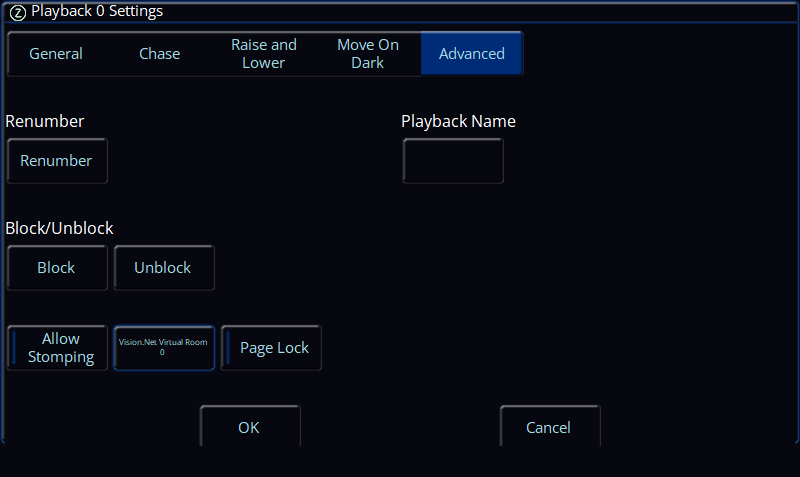Click the Z logo icon in title bar
Image resolution: width=800 pixels, height=477 pixels.
pyautogui.click(x=18, y=13)
